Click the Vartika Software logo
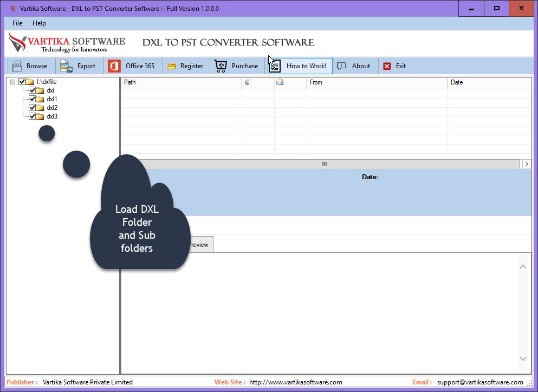The image size is (538, 392). (x=67, y=43)
